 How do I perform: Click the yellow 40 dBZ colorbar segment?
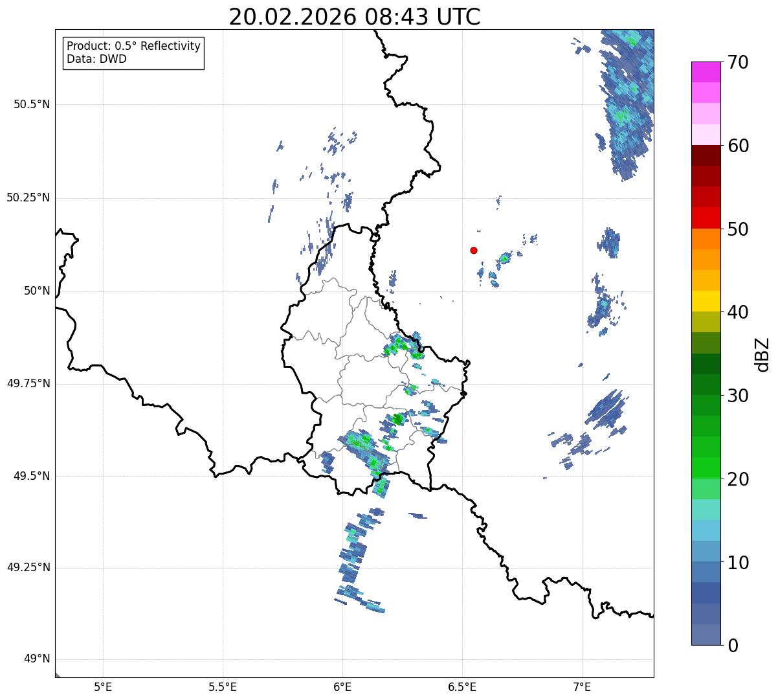point(706,301)
